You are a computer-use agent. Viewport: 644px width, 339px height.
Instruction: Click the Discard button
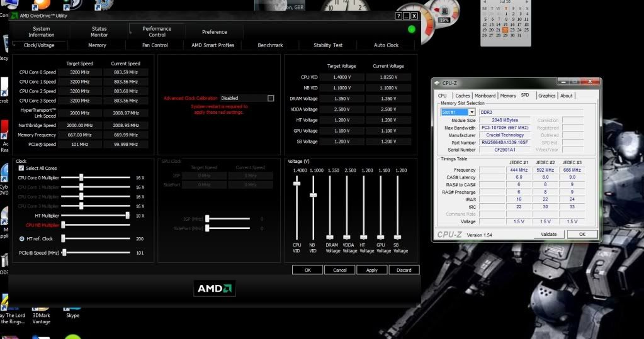pyautogui.click(x=404, y=270)
